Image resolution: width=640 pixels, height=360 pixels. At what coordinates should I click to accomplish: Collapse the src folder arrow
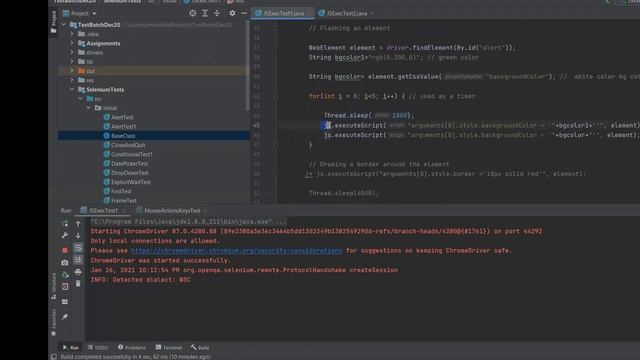pos(80,99)
